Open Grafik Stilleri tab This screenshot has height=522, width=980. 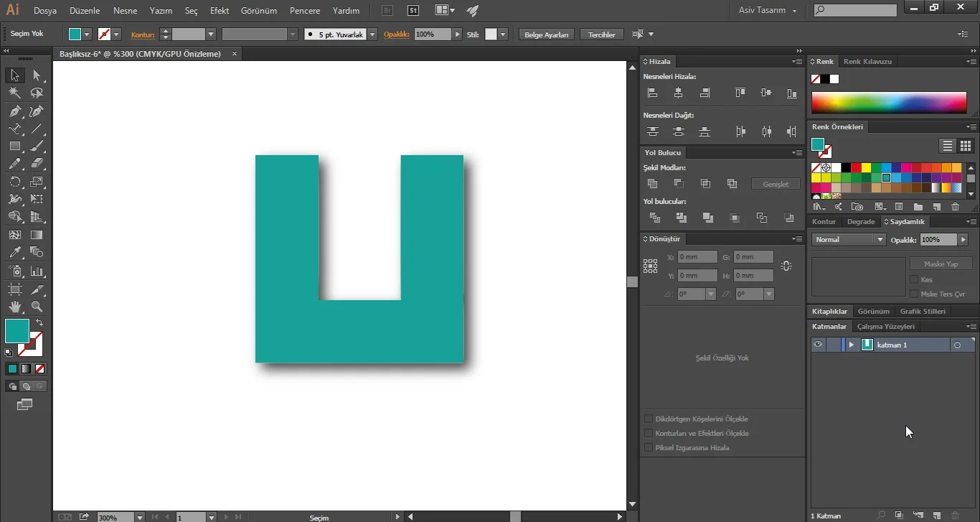pos(923,312)
